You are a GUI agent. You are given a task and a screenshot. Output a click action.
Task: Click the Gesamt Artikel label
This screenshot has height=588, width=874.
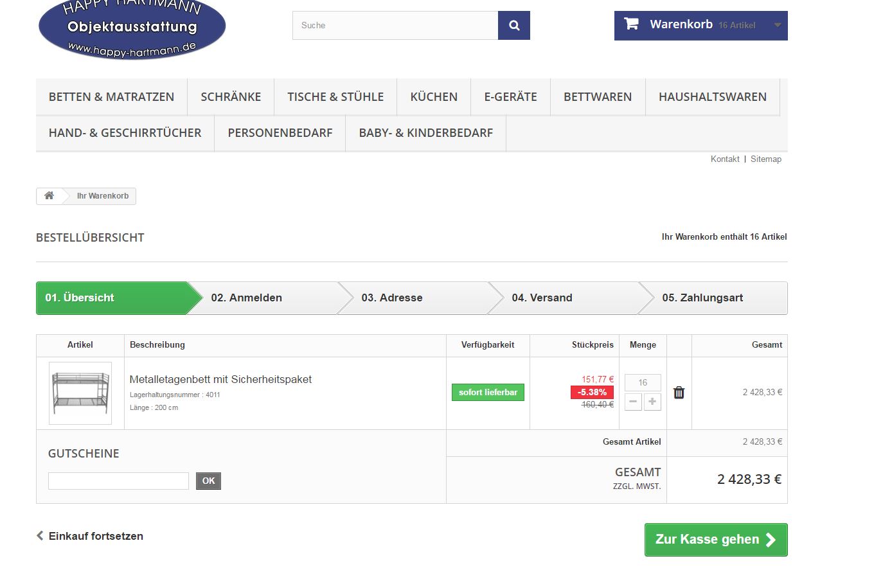coord(632,441)
